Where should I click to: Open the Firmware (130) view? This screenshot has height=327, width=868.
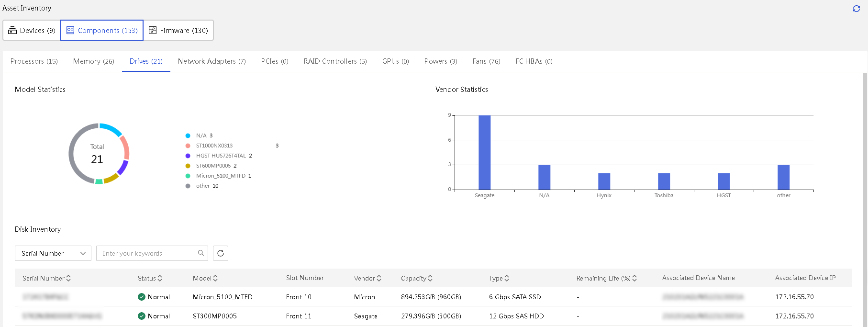(x=178, y=30)
